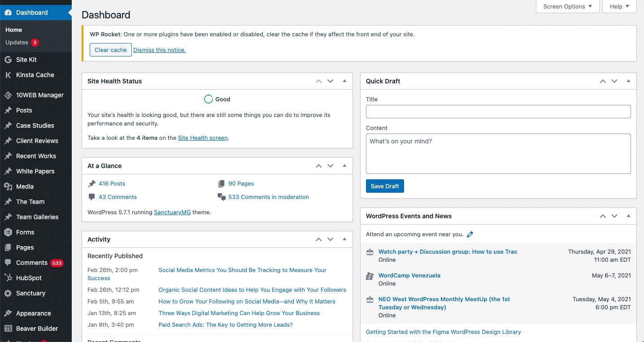Click the Forms icon in sidebar

click(x=8, y=232)
